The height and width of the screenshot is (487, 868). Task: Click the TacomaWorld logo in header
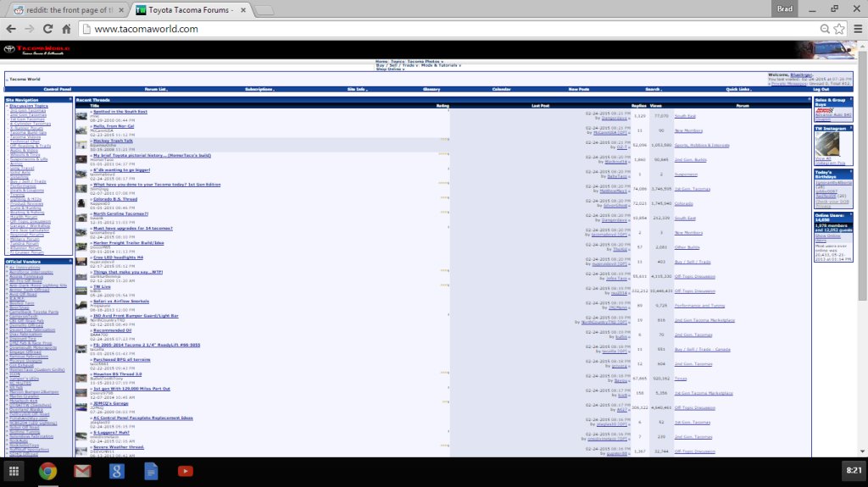pos(36,50)
